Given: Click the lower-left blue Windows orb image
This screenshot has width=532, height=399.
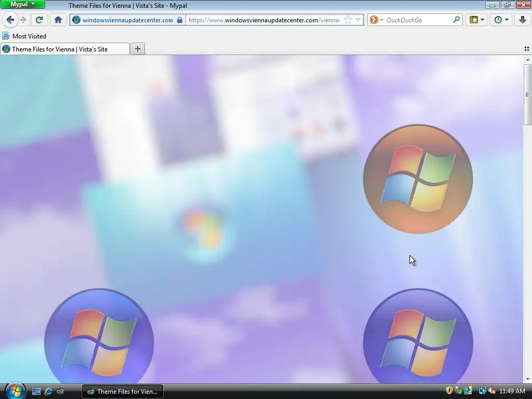Looking at the screenshot, I should pyautogui.click(x=99, y=336).
